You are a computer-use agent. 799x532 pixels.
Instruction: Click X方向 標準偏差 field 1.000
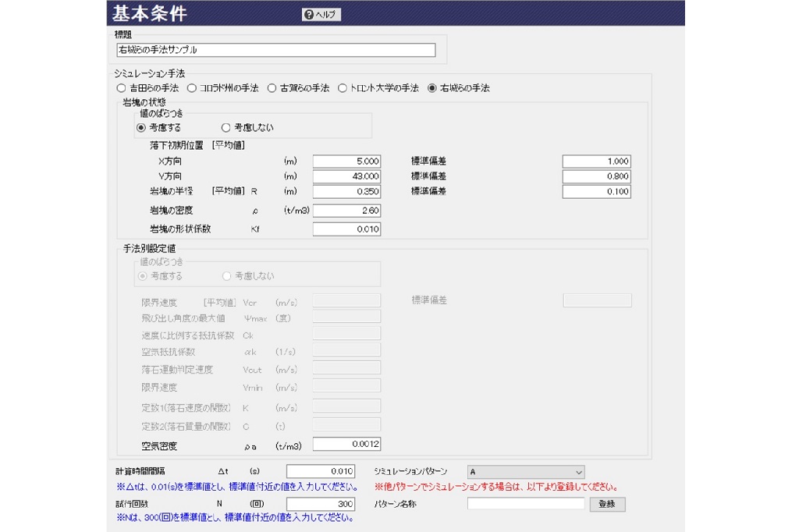click(x=597, y=161)
